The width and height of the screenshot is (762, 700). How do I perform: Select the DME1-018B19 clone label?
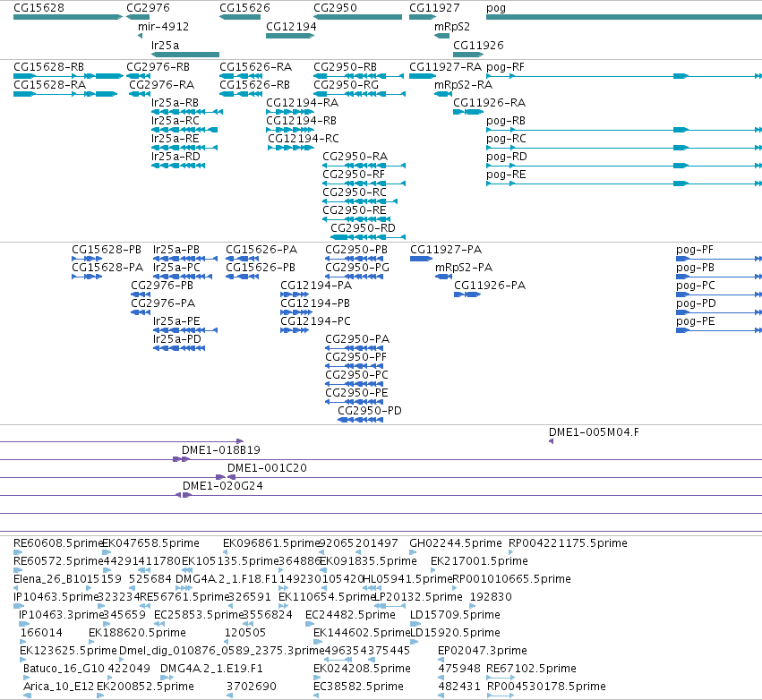pos(221,450)
